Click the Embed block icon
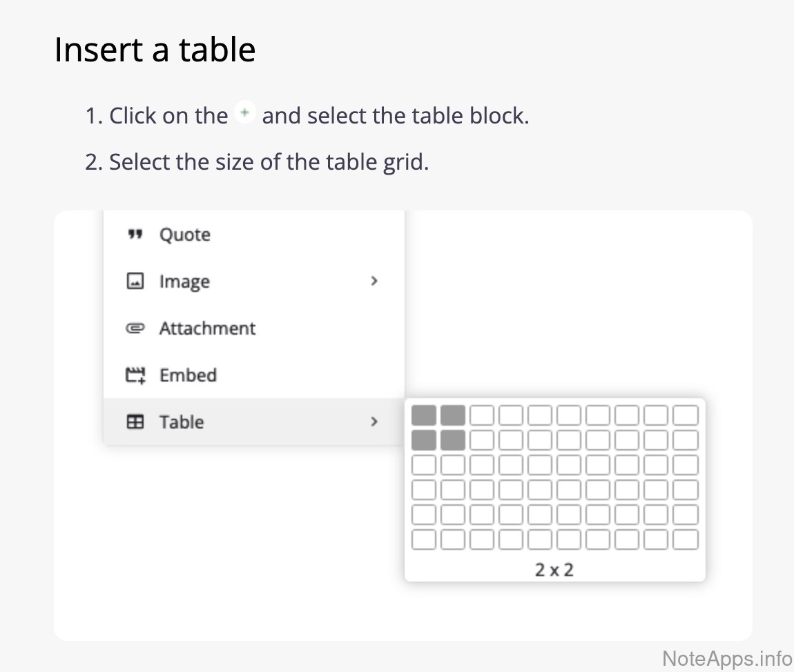 pyautogui.click(x=135, y=375)
